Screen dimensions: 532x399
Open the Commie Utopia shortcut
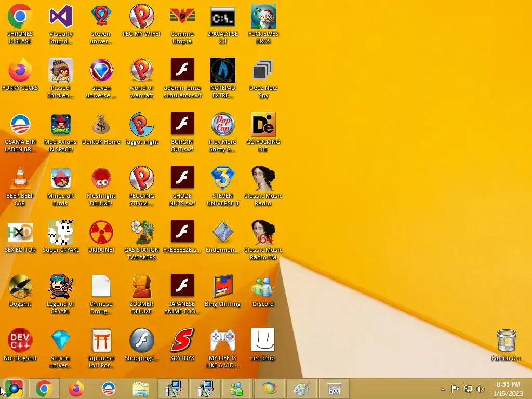point(182,16)
